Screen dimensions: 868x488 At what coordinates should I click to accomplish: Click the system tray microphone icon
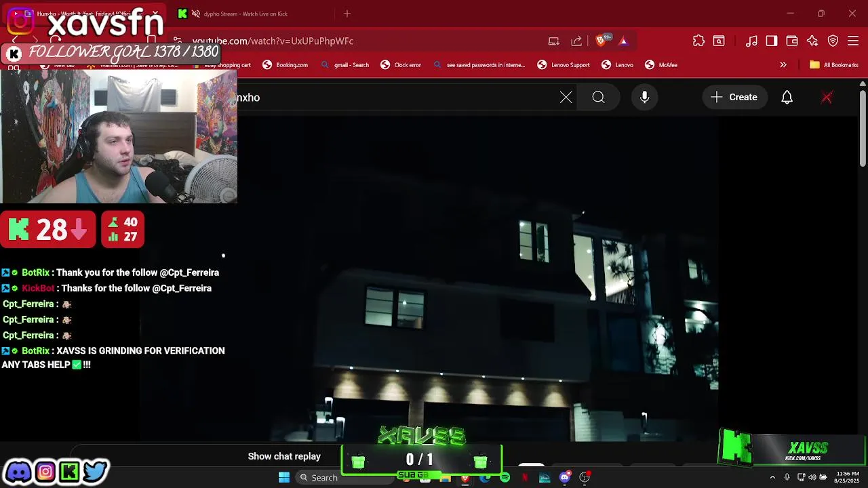coord(787,477)
